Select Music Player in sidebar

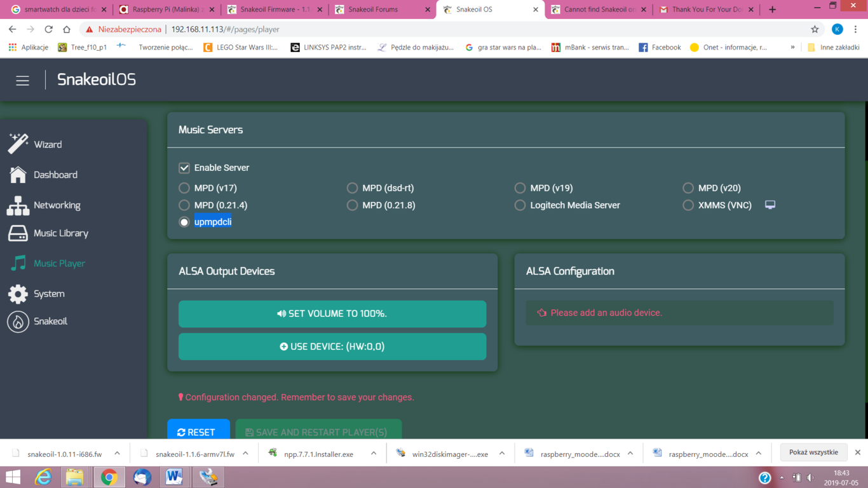click(x=46, y=263)
